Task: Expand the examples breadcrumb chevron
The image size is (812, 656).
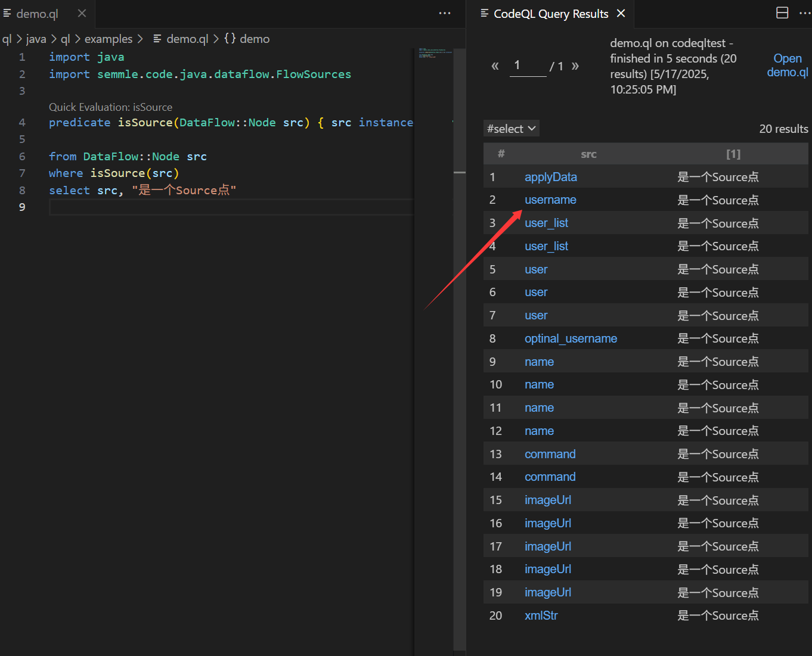Action: (141, 38)
